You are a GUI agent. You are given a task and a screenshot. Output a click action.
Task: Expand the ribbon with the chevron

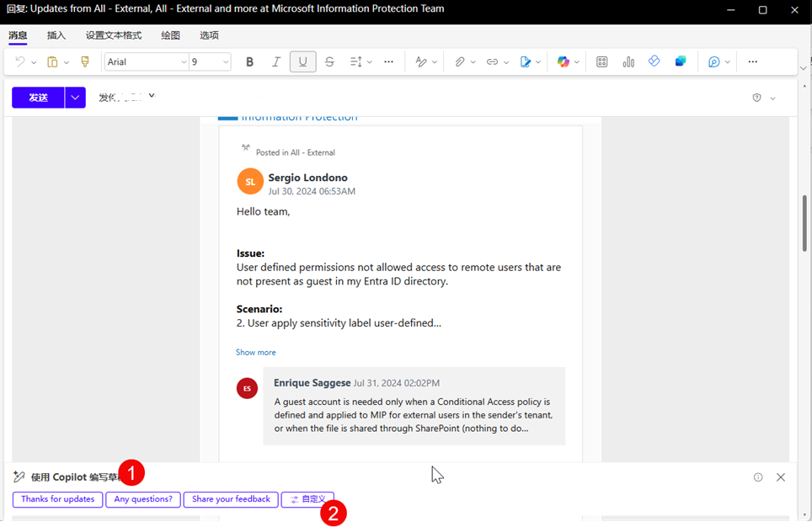click(x=804, y=68)
